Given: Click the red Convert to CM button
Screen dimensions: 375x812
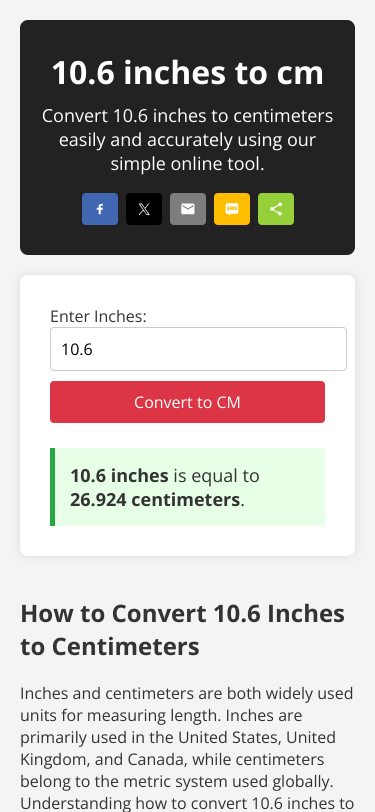Looking at the screenshot, I should [188, 402].
